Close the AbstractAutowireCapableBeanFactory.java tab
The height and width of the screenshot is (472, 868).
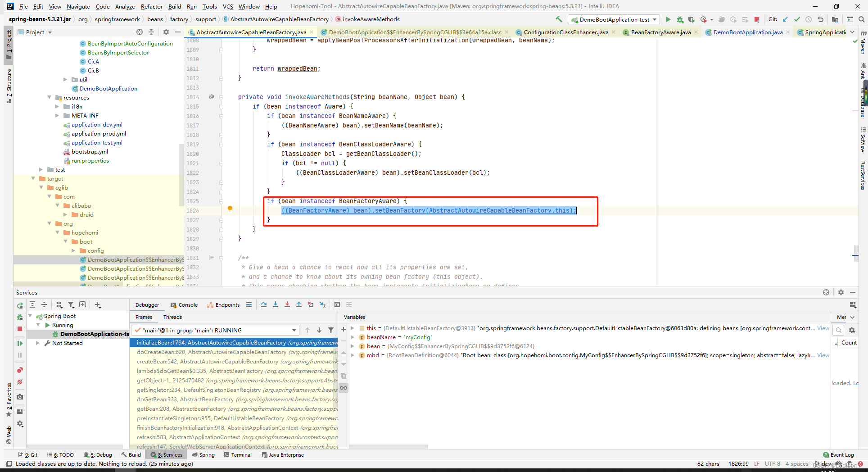pos(312,32)
